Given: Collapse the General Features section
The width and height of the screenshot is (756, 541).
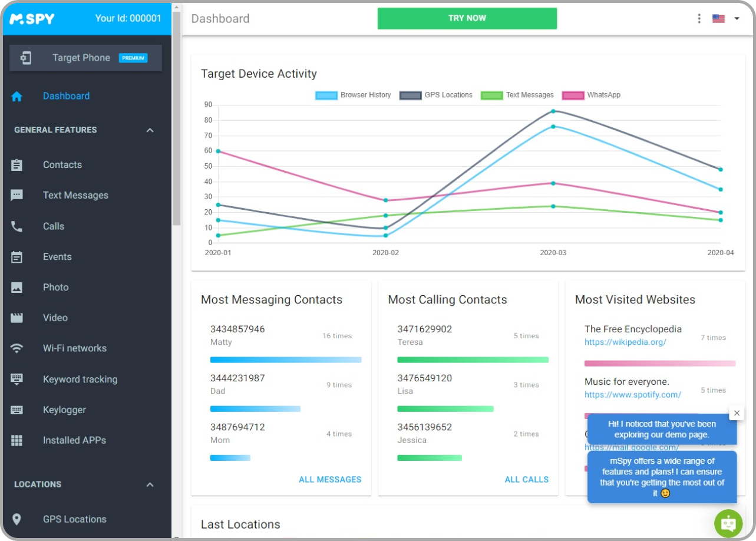Looking at the screenshot, I should pyautogui.click(x=150, y=130).
